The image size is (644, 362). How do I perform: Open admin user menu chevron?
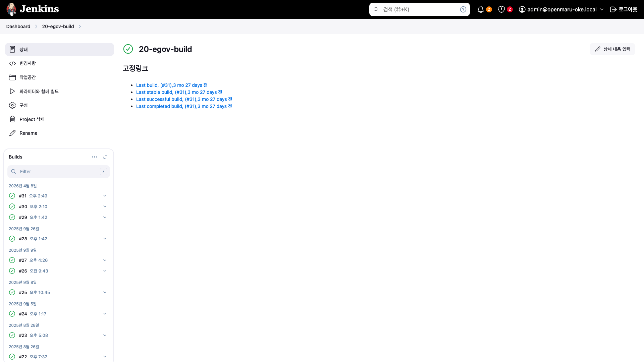[602, 9]
